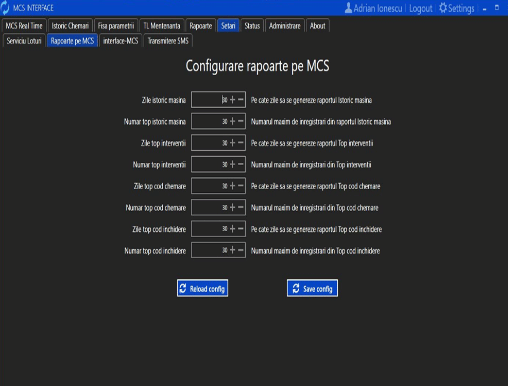Select the Setari tab

click(228, 26)
